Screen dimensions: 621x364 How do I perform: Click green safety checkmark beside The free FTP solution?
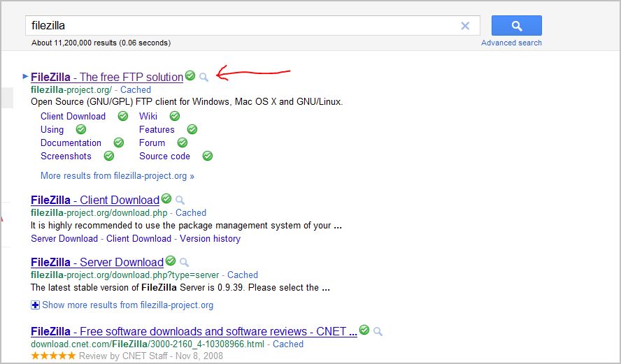pos(190,75)
